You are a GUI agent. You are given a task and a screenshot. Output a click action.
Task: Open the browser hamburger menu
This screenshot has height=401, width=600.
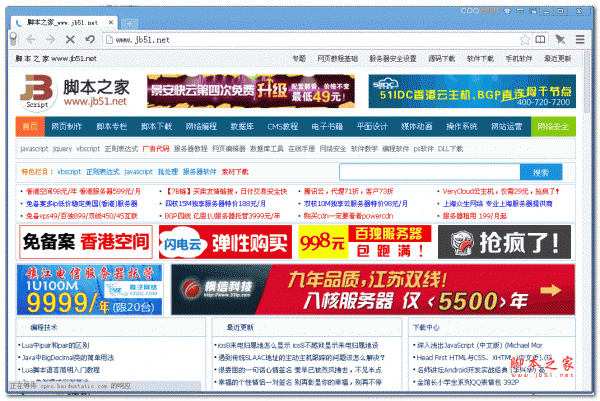(x=580, y=39)
